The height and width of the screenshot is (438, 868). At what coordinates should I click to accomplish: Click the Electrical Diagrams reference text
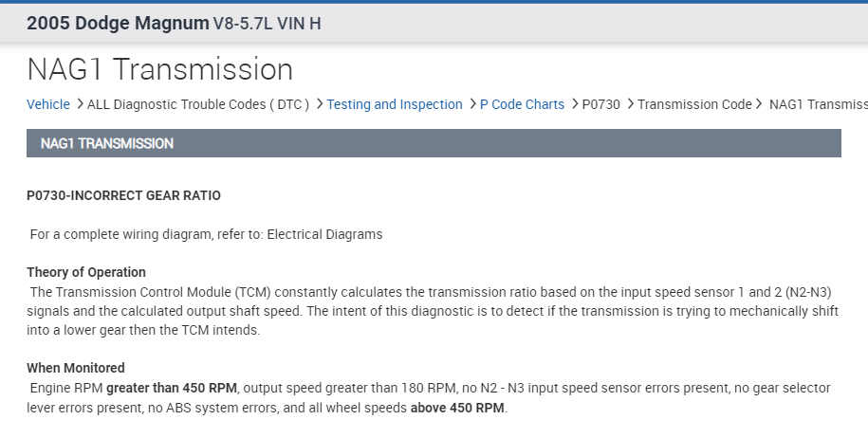click(324, 234)
